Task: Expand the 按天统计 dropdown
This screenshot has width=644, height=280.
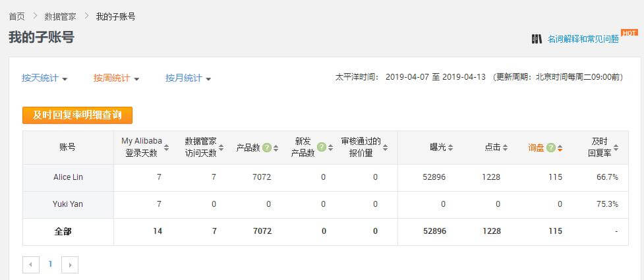Action: pyautogui.click(x=45, y=78)
